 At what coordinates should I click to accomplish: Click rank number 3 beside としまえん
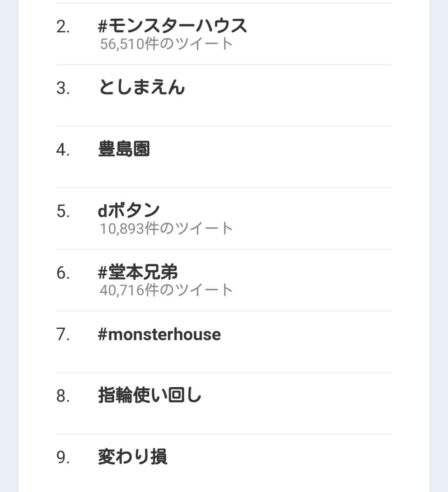(63, 88)
